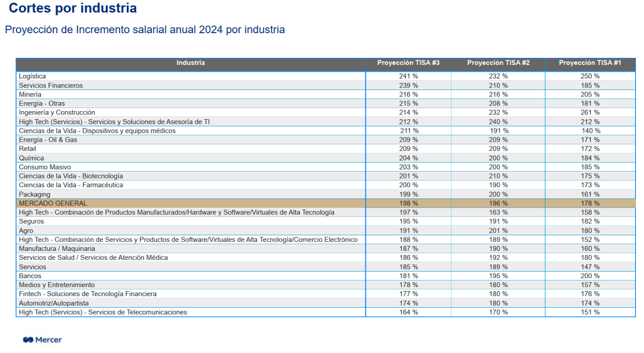Select the 'Minería' industry cell
The image size is (644, 353).
[30, 95]
